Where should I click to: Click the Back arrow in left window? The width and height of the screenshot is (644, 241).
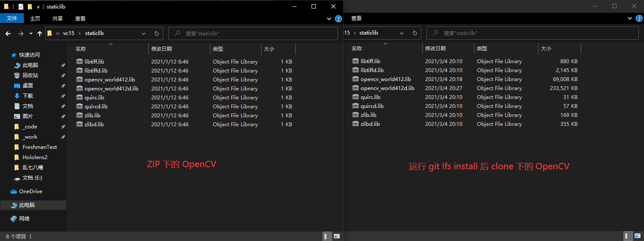pyautogui.click(x=8, y=33)
